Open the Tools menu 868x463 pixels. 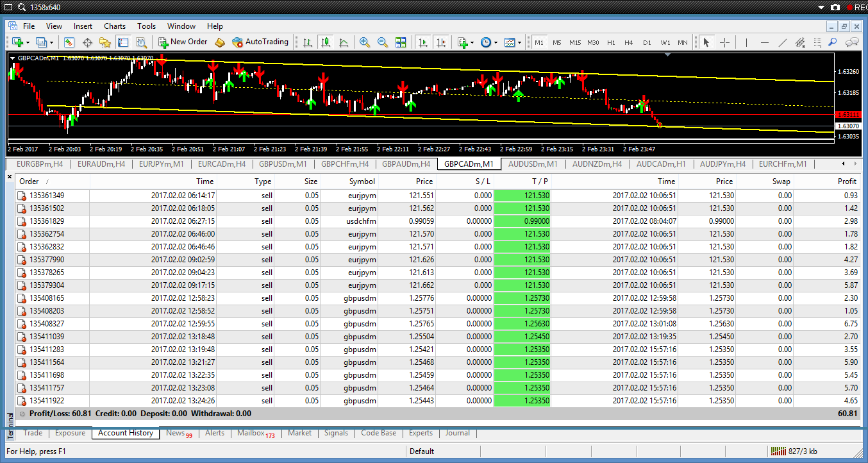click(x=146, y=26)
